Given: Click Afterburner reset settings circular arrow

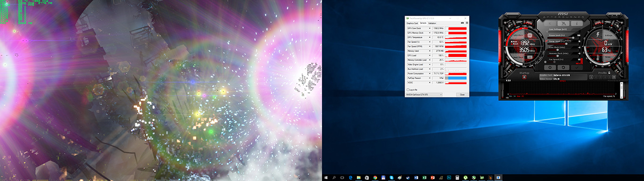Looking at the screenshot, I should coord(563,67).
